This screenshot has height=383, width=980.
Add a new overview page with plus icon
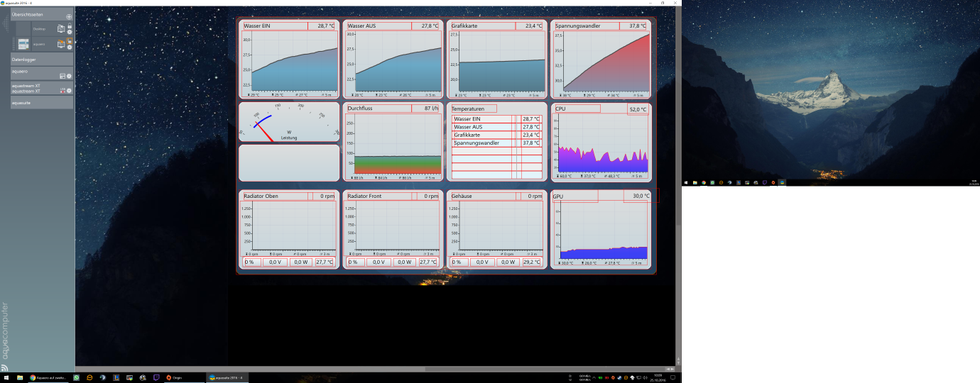[x=69, y=16]
